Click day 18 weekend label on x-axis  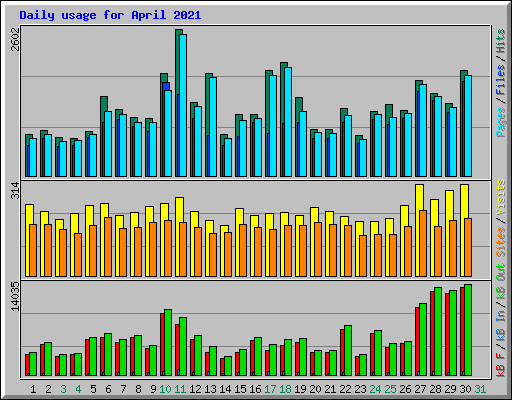tap(285, 389)
